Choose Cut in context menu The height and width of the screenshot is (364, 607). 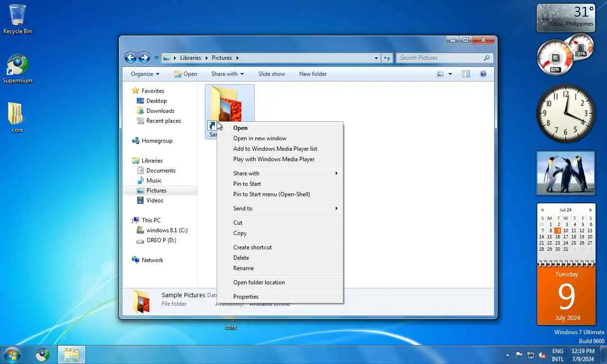280,223
